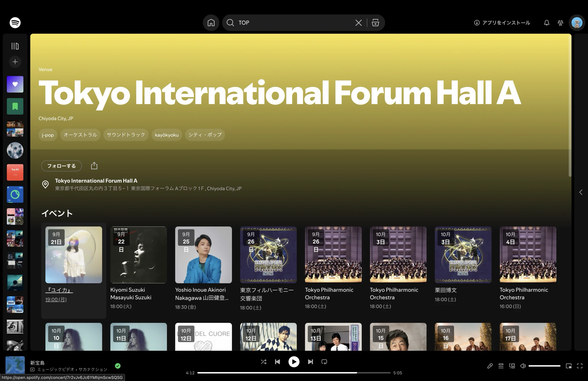The width and height of the screenshot is (588, 381).
Task: Adjust the volume slider
Action: point(544,366)
